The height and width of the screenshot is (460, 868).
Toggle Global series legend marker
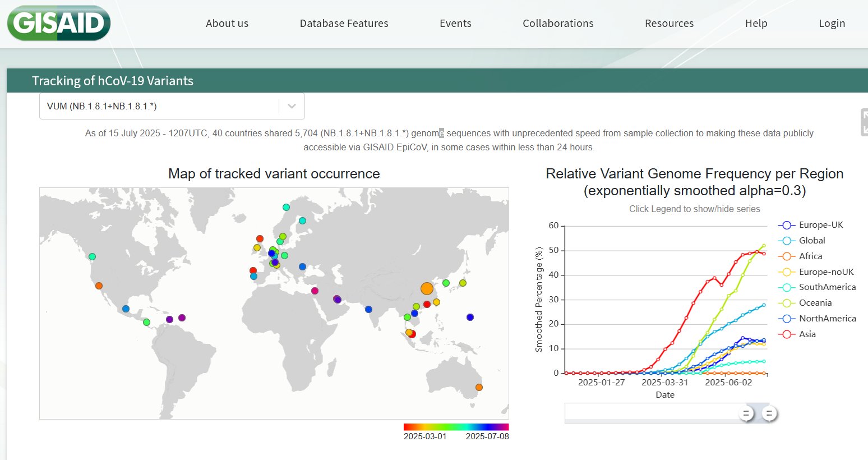[x=787, y=241]
